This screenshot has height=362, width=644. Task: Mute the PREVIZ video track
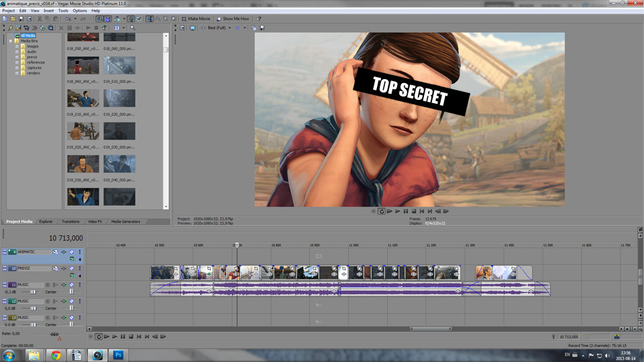[71, 268]
